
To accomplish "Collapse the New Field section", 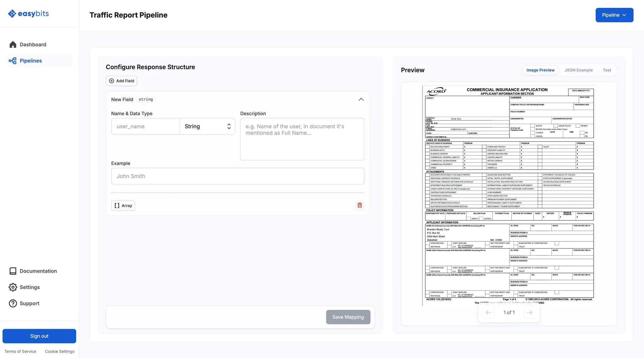I will pos(361,99).
